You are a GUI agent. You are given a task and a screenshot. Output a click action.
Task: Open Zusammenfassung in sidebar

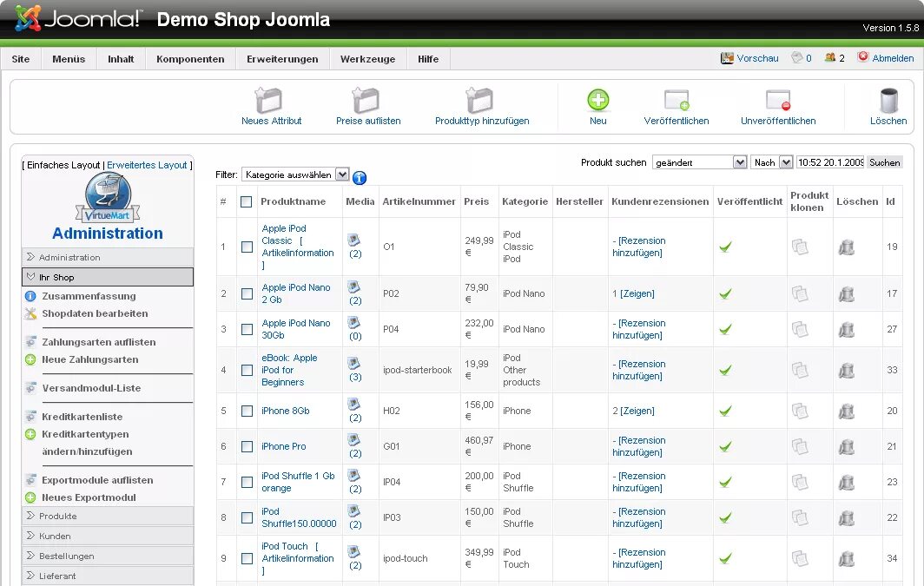coord(89,296)
